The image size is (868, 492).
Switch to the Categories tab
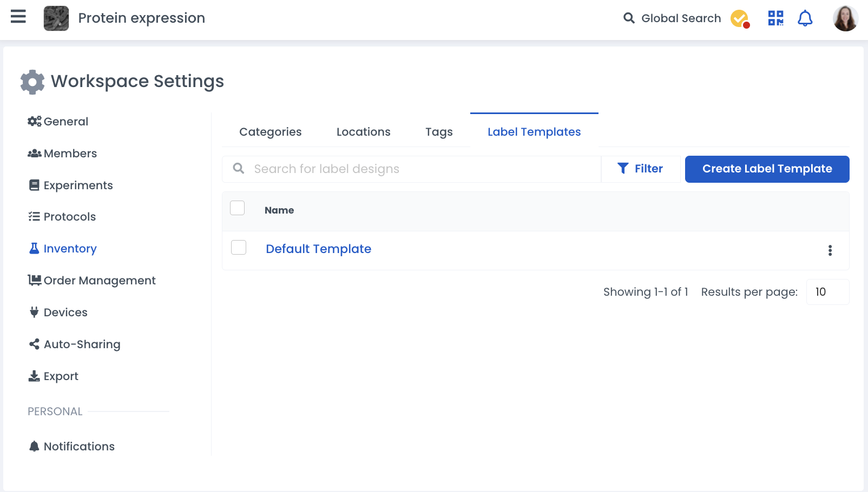point(271,132)
